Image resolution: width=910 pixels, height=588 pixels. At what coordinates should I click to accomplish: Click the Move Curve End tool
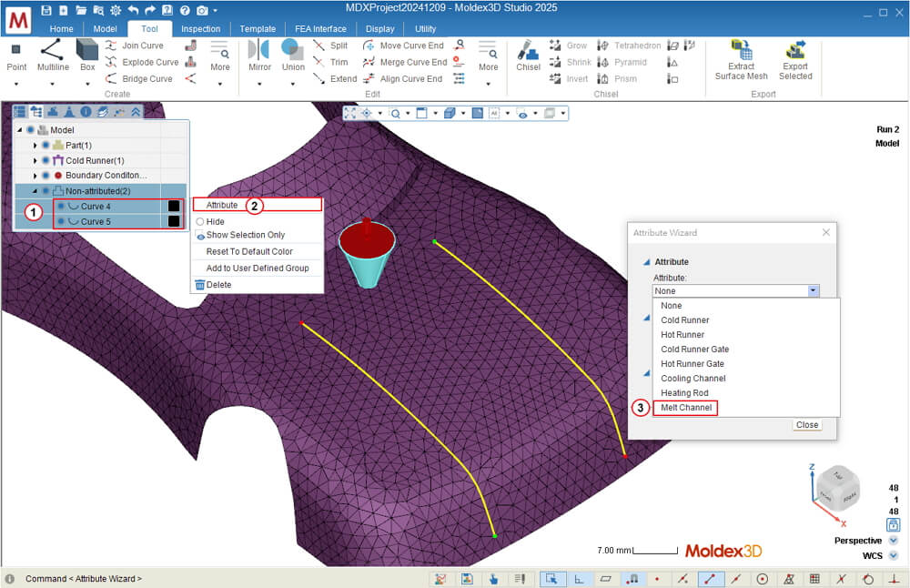click(404, 46)
